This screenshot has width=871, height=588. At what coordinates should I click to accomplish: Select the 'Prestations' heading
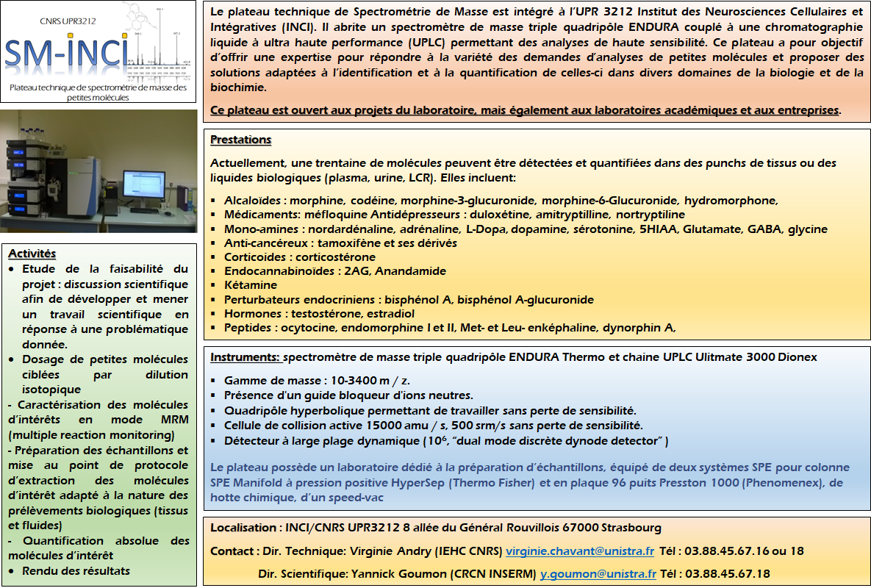tap(240, 140)
